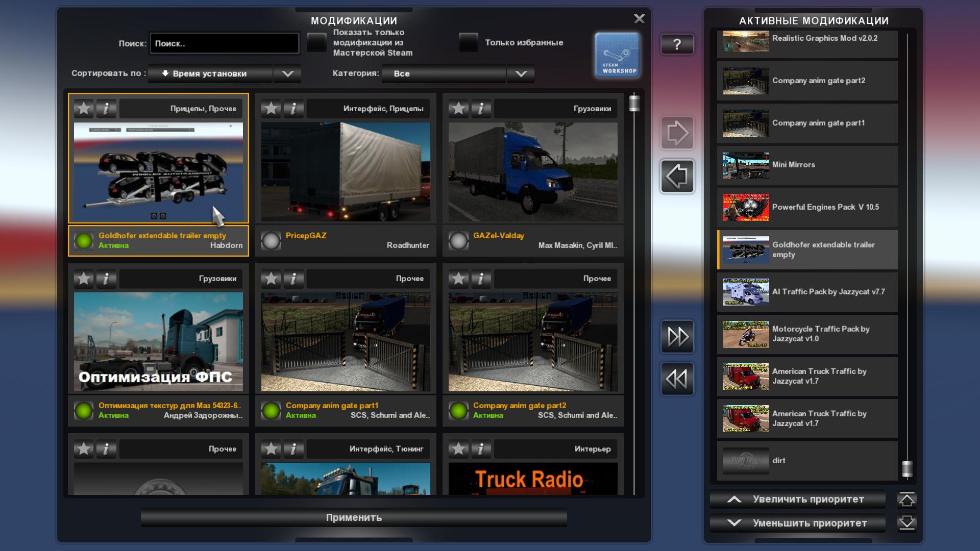This screenshot has width=980, height=551.
Task: Toggle the Только избранные checkbox
Action: (468, 42)
